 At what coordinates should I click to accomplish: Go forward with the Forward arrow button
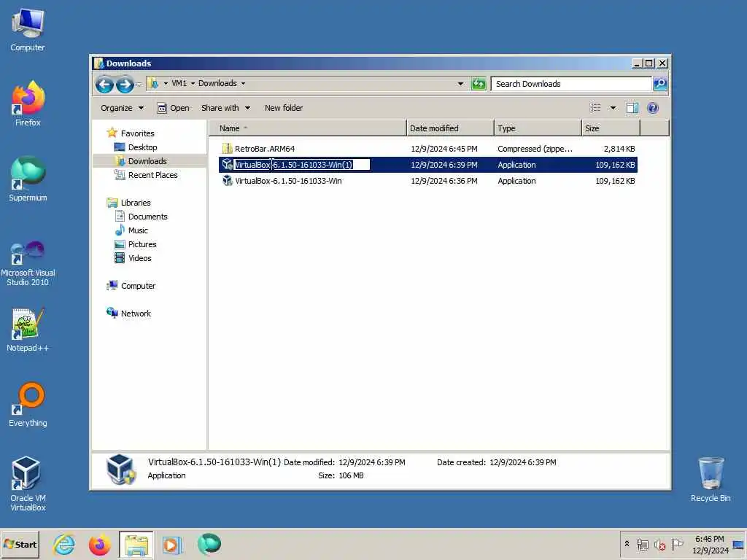point(125,85)
